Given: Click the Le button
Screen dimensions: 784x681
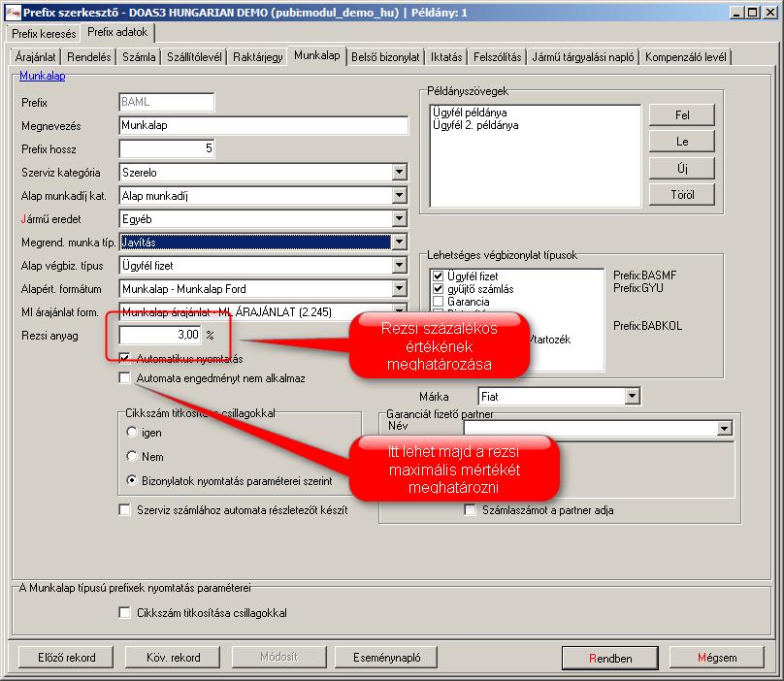Looking at the screenshot, I should point(681,142).
